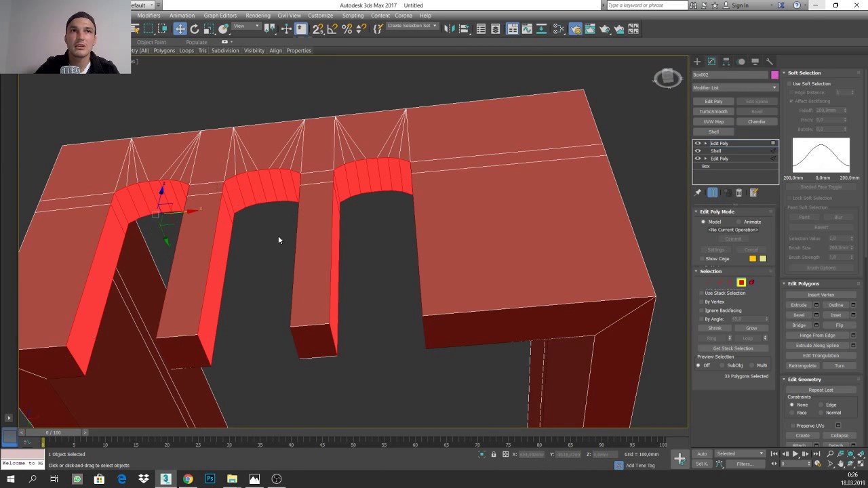The width and height of the screenshot is (868, 488).
Task: Select the Move tool in the main toolbar
Action: tap(180, 28)
